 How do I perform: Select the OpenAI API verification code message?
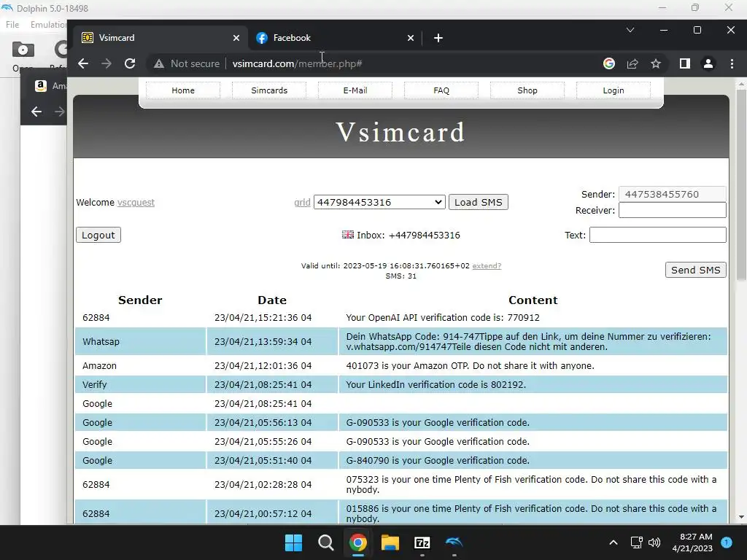coord(443,318)
